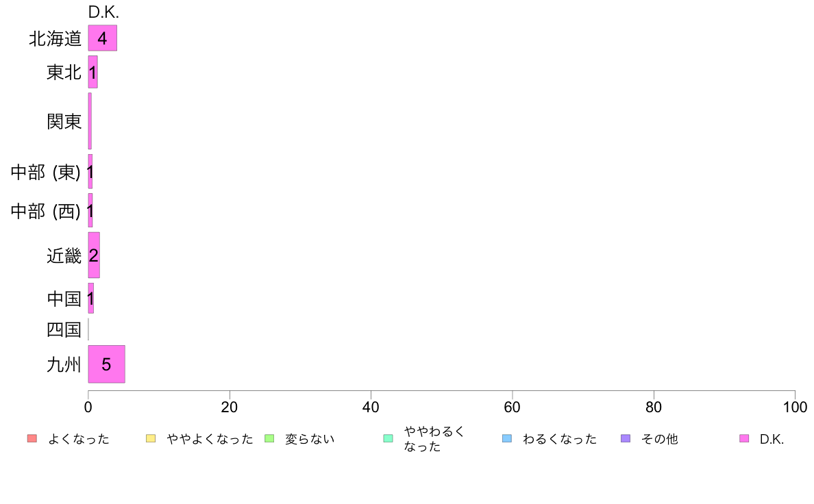Click the 100 tick on the axis
This screenshot has width=814, height=504.
coord(795,407)
